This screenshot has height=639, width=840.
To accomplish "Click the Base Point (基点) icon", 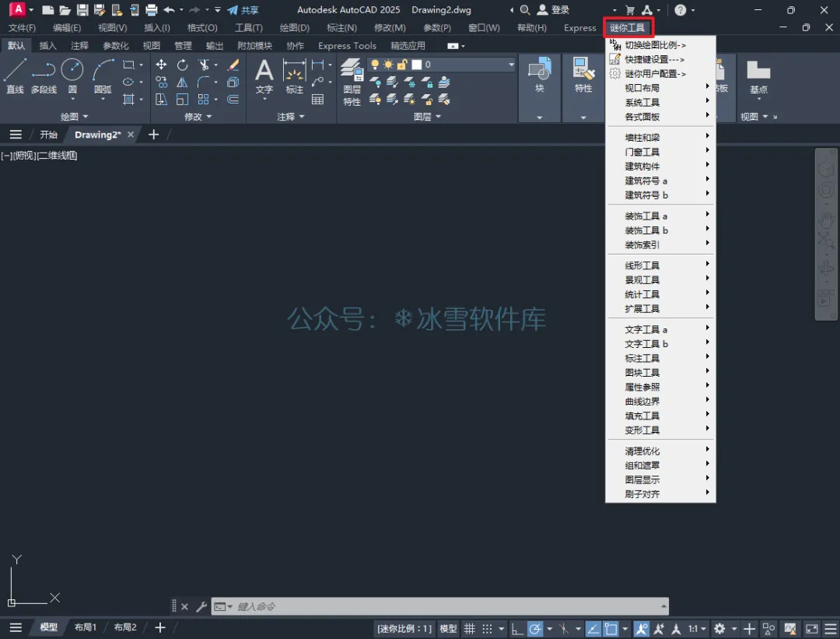I will click(x=758, y=76).
